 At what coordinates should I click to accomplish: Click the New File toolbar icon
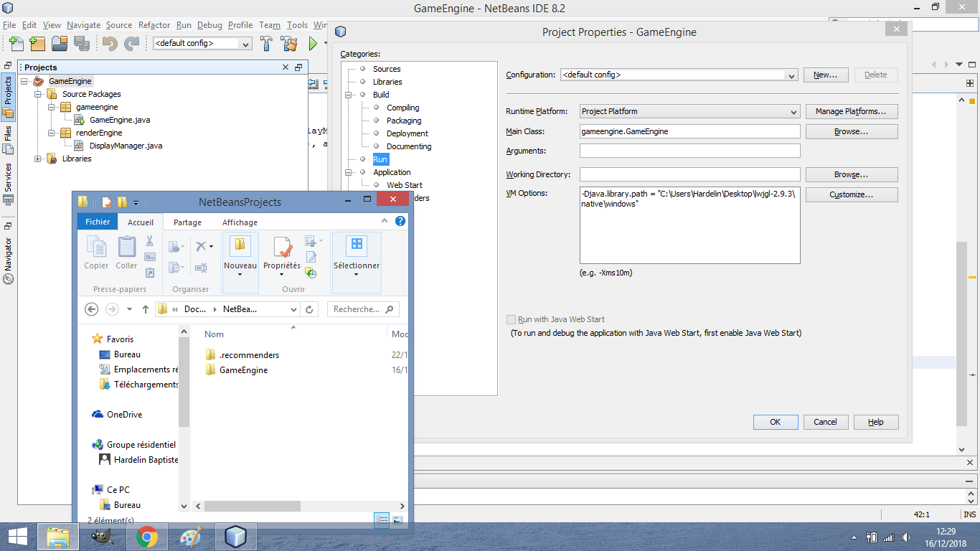click(x=17, y=43)
